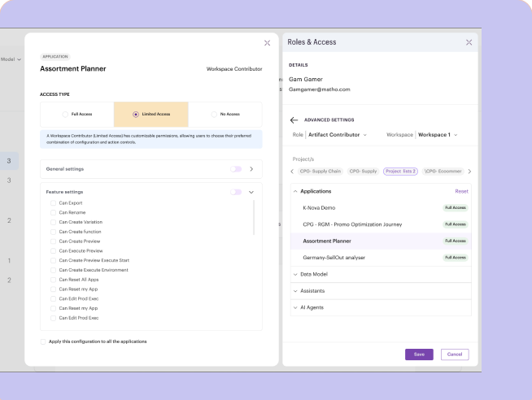
Task: Open the Workspace 1 dropdown
Action: click(438, 135)
